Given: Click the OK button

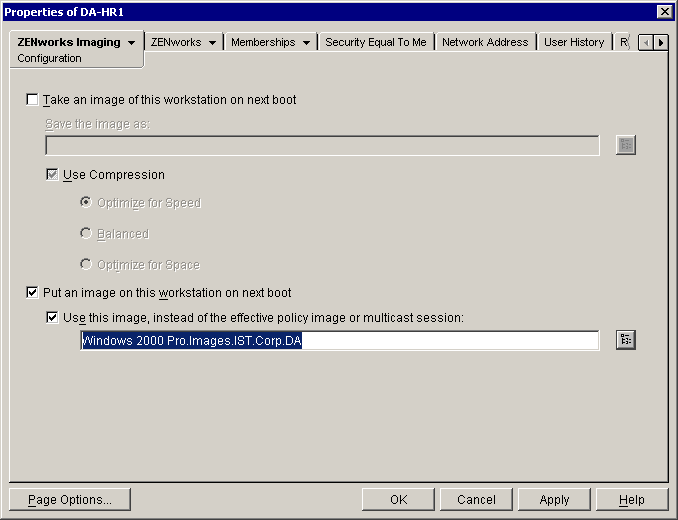Looking at the screenshot, I should click(398, 499).
